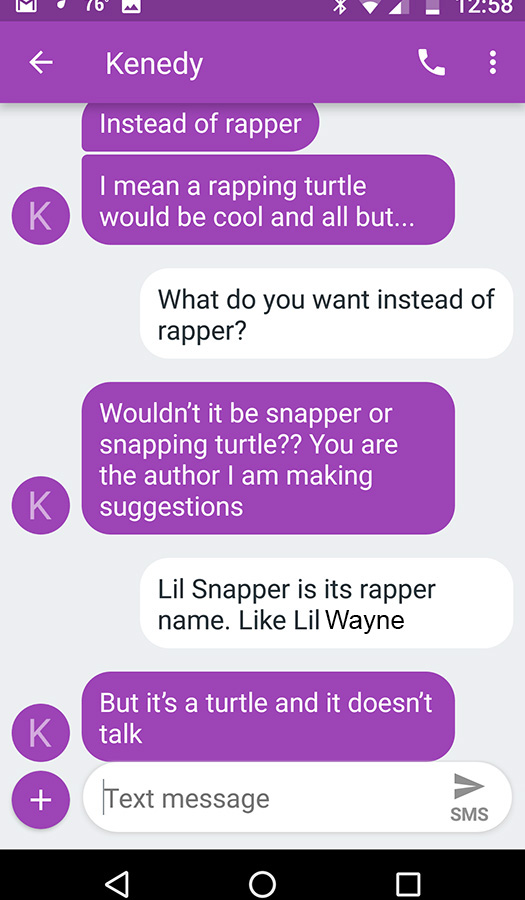This screenshot has width=525, height=900.
Task: Call Kenedy with the phone icon
Action: click(x=431, y=63)
